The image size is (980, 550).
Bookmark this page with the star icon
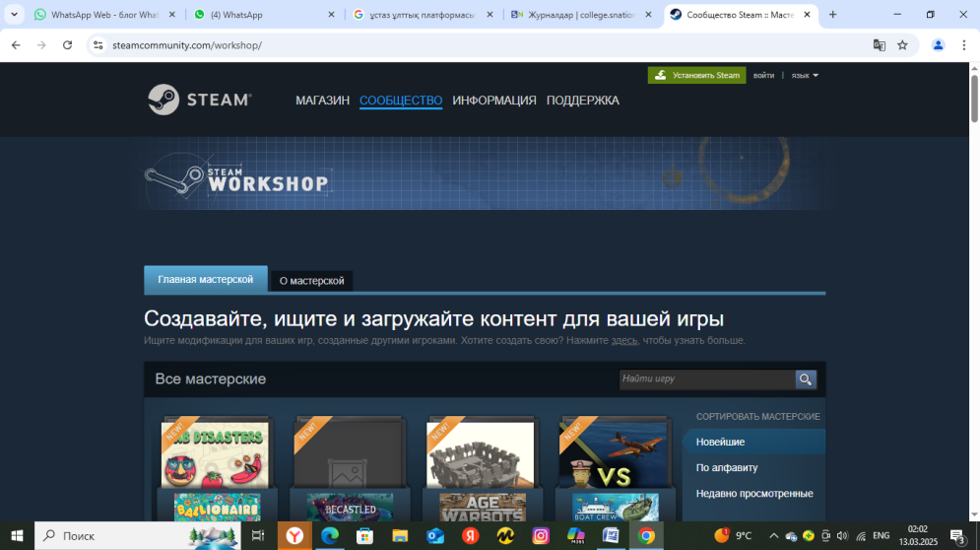[x=902, y=45]
